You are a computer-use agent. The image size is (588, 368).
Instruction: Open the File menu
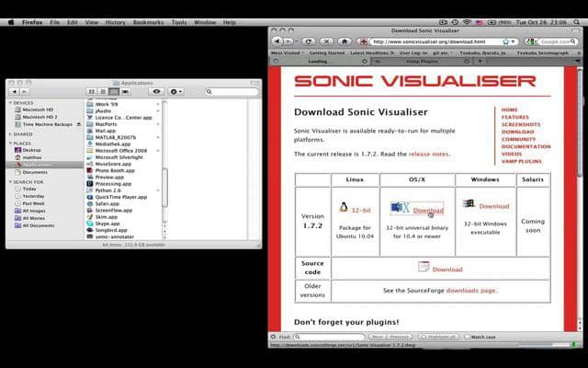(55, 22)
